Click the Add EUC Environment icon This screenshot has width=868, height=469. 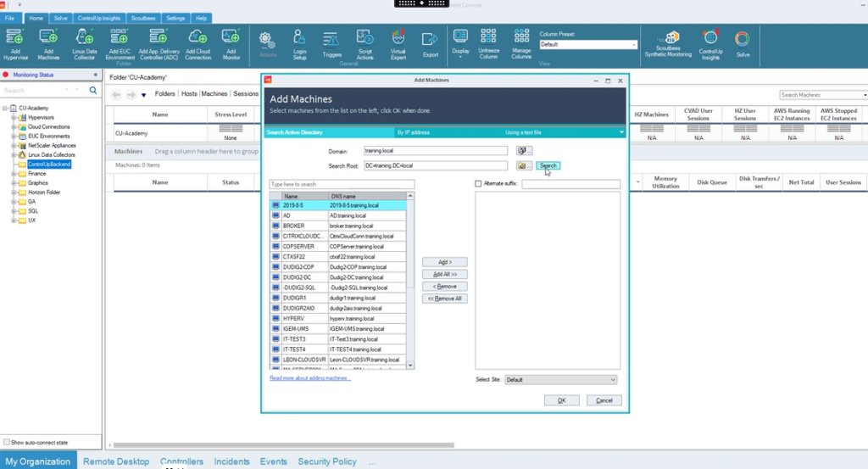[x=120, y=44]
